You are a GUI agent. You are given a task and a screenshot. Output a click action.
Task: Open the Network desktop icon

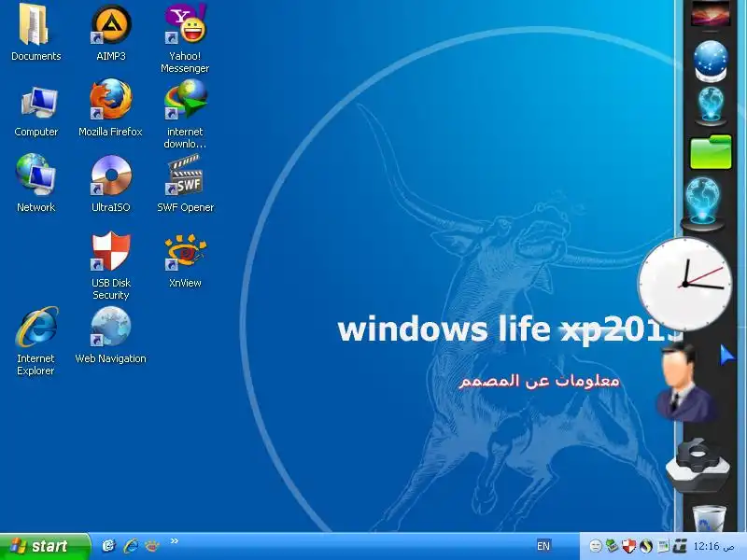[35, 183]
